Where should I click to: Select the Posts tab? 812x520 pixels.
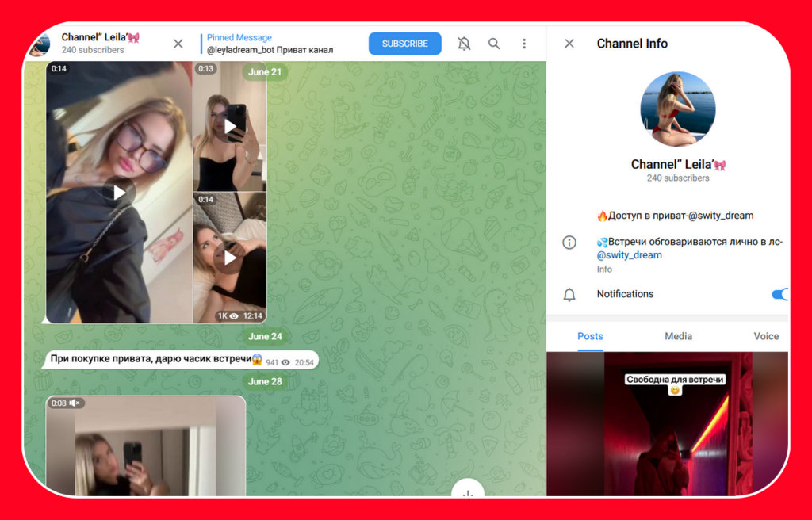[x=590, y=336]
